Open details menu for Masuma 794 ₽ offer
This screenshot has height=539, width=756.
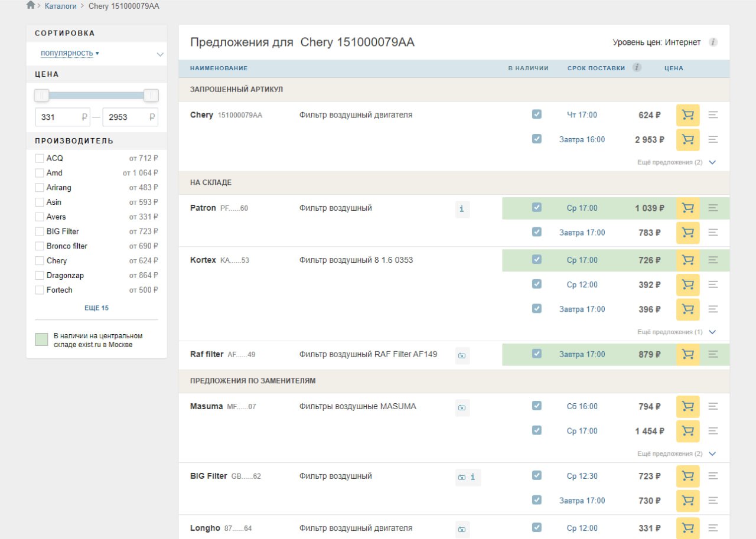(713, 406)
